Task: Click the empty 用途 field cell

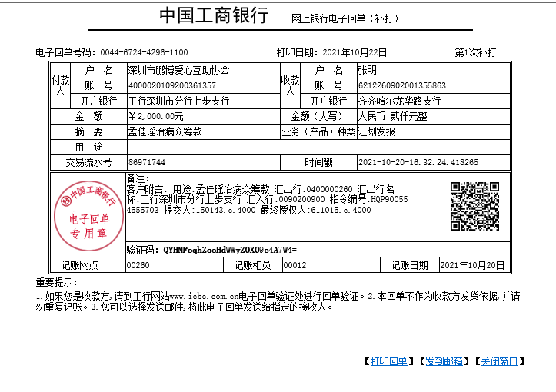Action: (x=318, y=147)
